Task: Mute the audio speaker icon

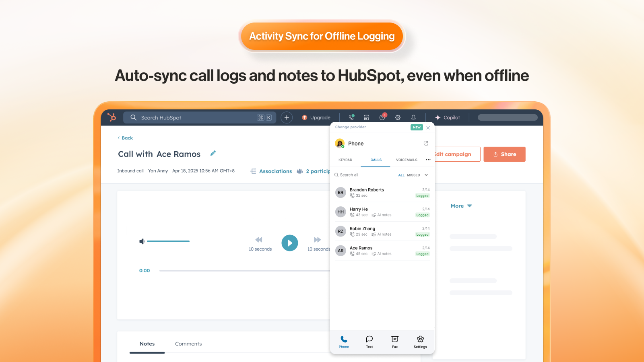Action: click(x=142, y=241)
